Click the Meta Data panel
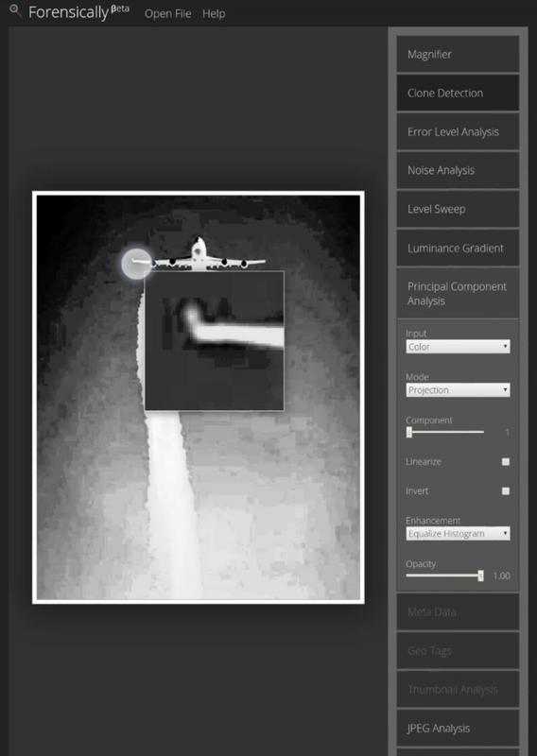 [458, 611]
